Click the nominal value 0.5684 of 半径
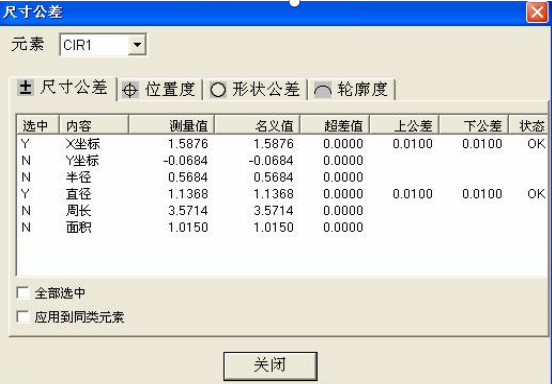 pyautogui.click(x=274, y=177)
